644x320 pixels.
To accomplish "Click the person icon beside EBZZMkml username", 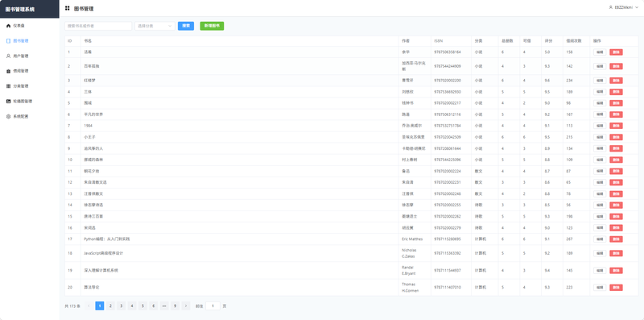I will (611, 7).
